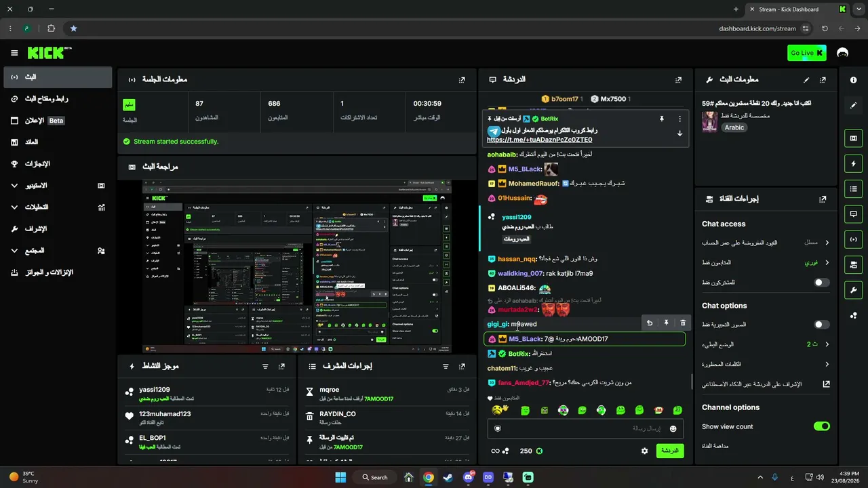
Task: Pop out the معلومات الجلسة panel
Action: pos(462,79)
